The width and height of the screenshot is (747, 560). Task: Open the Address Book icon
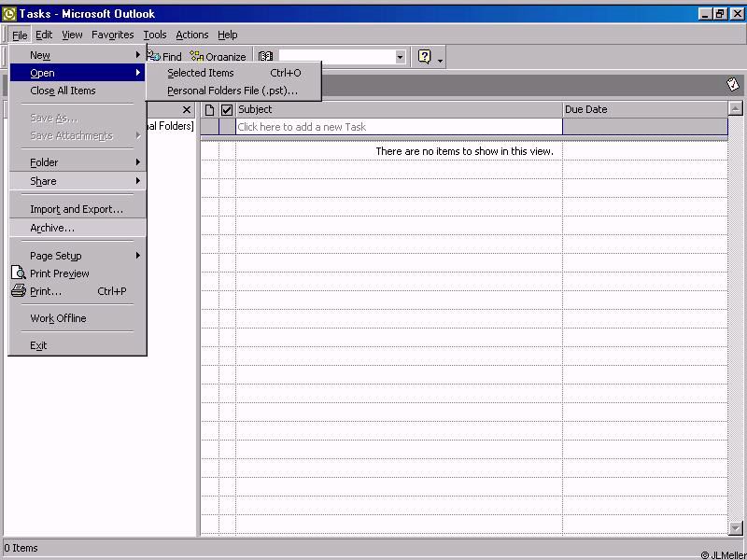click(265, 57)
